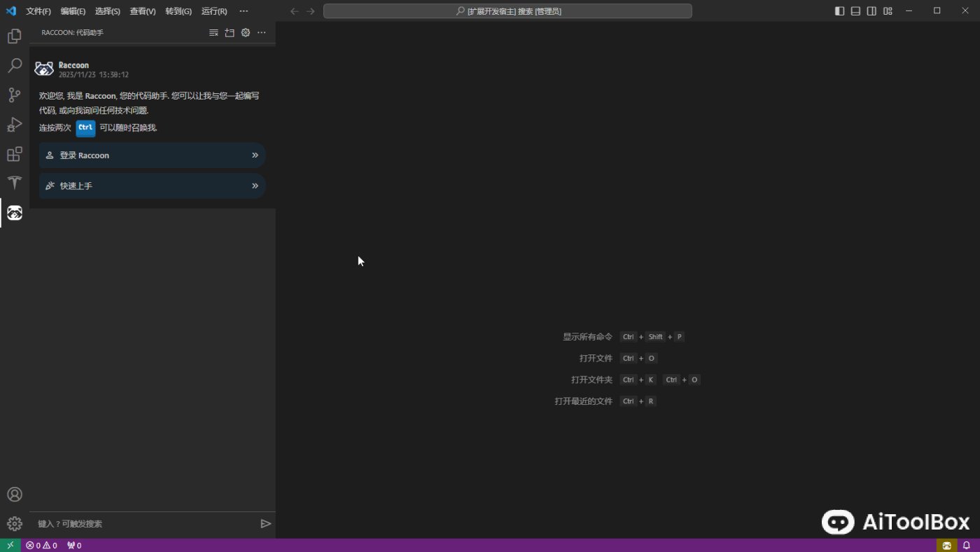This screenshot has width=980, height=552.
Task: Go forward with the right arrow
Action: (x=311, y=11)
